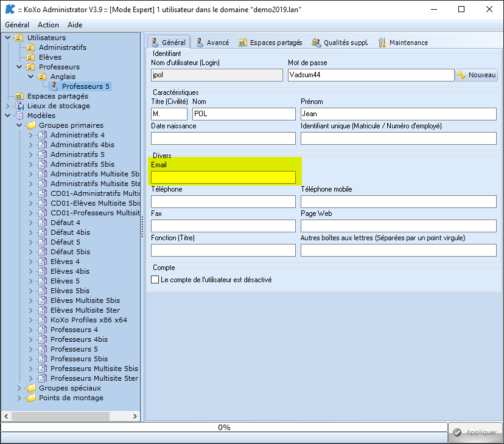Click the KoXo Profiles x86 x64 icon

[43, 320]
